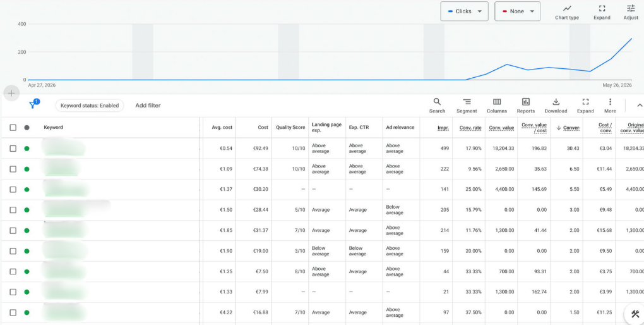Tick checkbox for the €7.99 cost row

(13, 292)
